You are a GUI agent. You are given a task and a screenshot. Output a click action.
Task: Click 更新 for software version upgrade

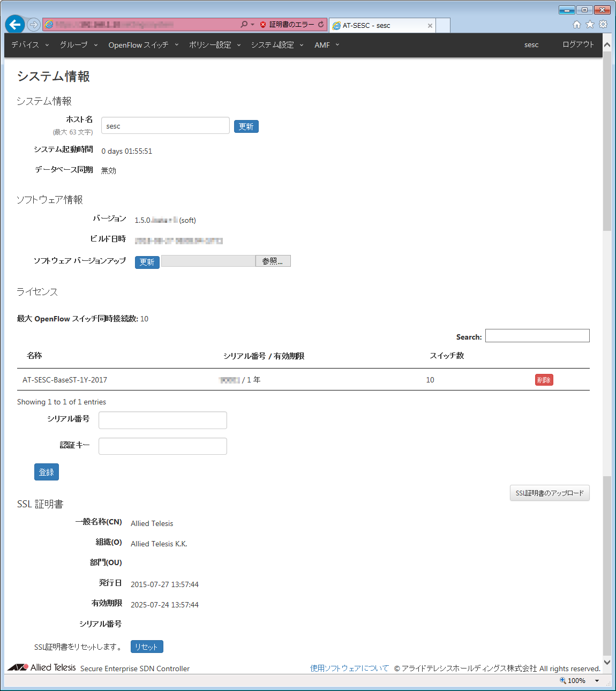coord(147,262)
